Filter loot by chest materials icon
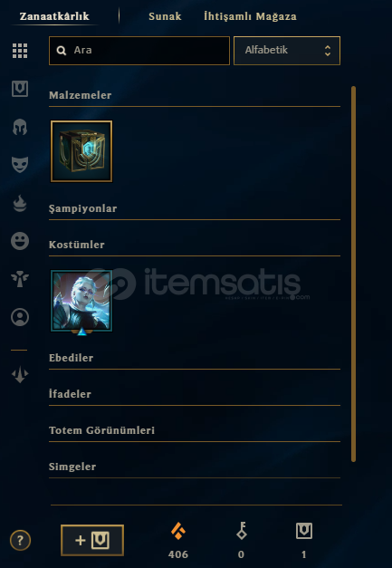This screenshot has height=568, width=392. pos(20,89)
